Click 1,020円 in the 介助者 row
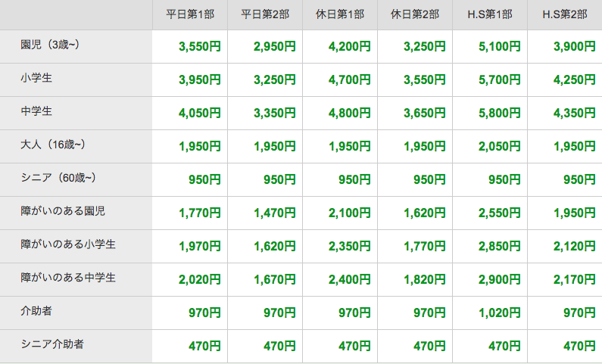This screenshot has width=602, height=364. [x=500, y=313]
